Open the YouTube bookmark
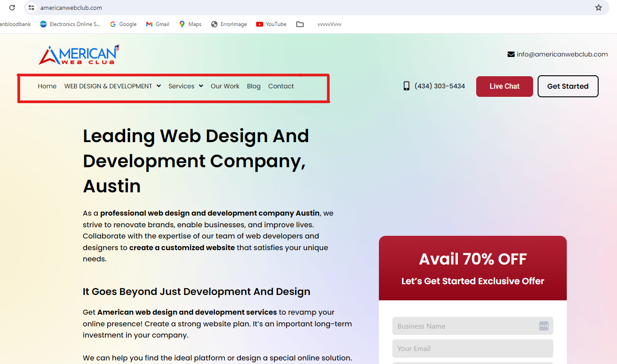 [x=271, y=24]
